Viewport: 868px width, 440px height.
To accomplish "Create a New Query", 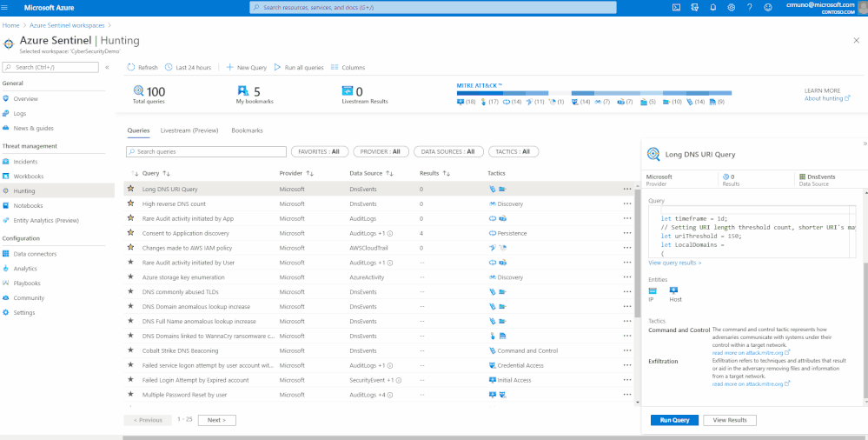I will (247, 68).
